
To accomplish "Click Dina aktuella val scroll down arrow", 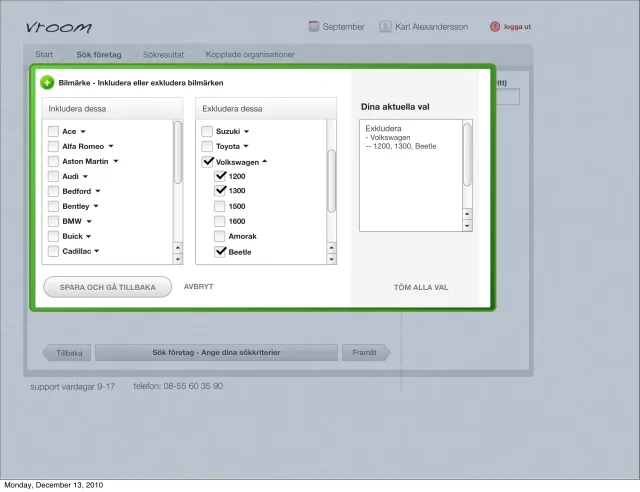I will [467, 225].
